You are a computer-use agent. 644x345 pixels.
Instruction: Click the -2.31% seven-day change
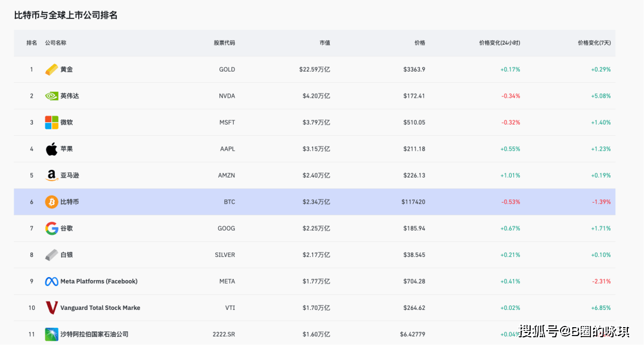(x=601, y=281)
